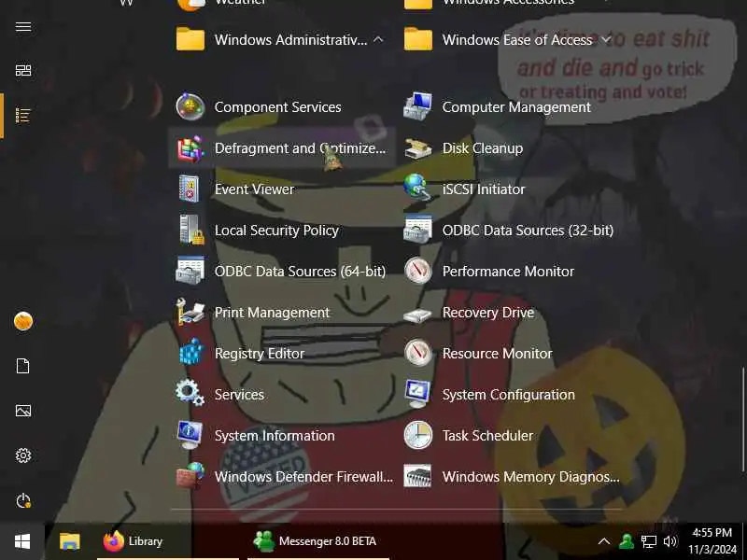Open the network tray icon
This screenshot has width=747, height=560.
click(648, 541)
